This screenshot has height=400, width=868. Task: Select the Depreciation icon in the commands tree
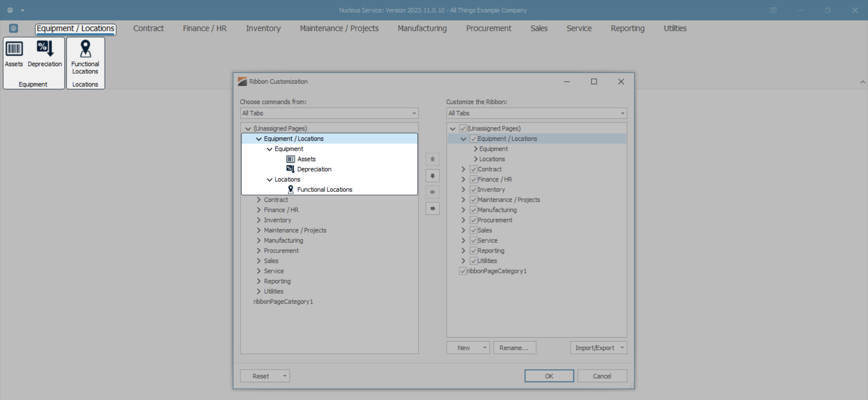point(291,169)
